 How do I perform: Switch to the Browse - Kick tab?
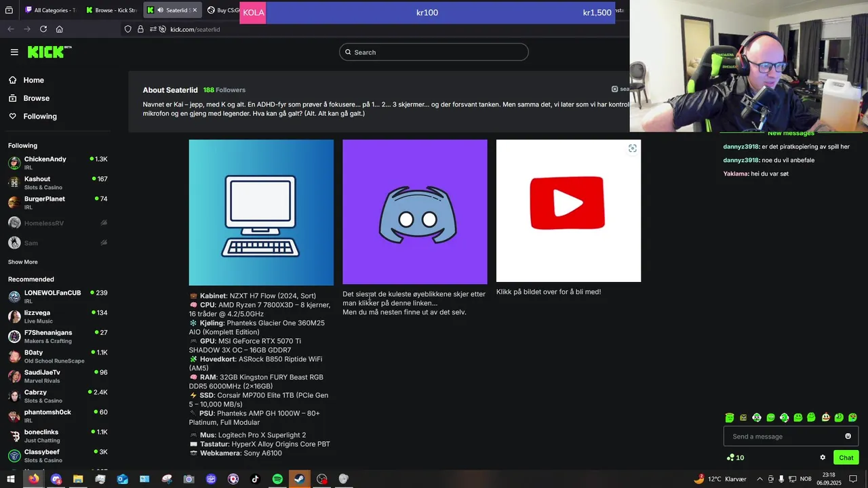(x=112, y=10)
